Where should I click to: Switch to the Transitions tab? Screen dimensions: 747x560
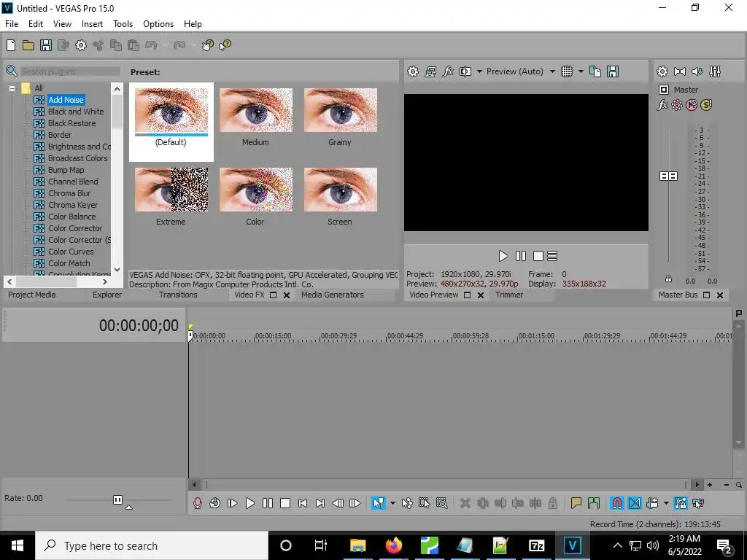click(x=178, y=295)
